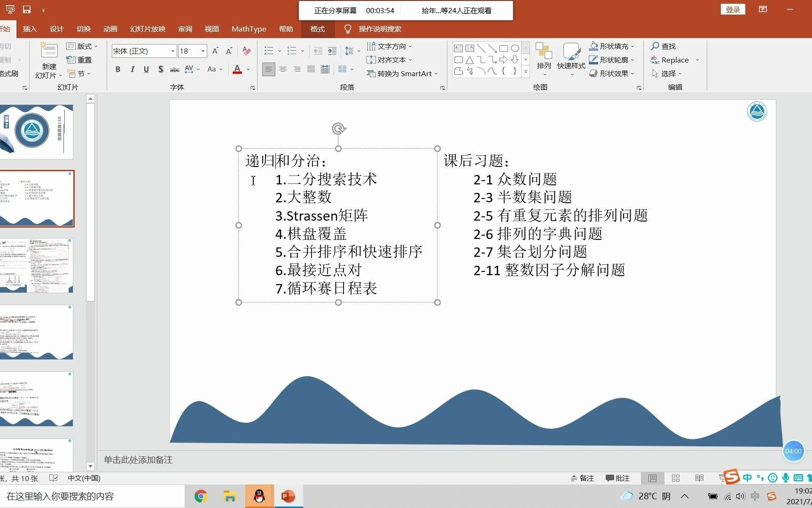Screen dimensions: 812x508
Task: Enable center text alignment
Action: (282, 69)
